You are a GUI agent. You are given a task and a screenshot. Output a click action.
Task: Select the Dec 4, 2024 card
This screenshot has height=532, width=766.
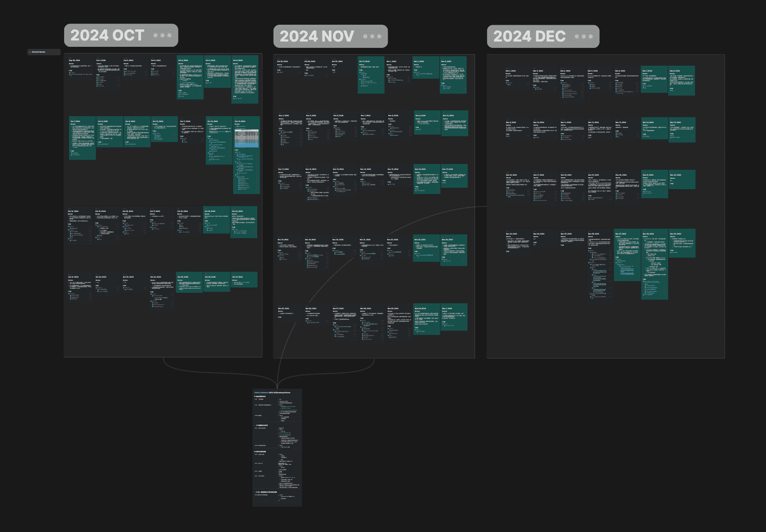pyautogui.click(x=573, y=84)
